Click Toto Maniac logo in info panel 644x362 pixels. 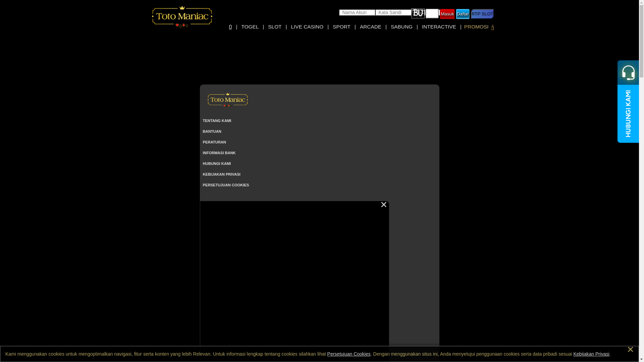click(227, 100)
